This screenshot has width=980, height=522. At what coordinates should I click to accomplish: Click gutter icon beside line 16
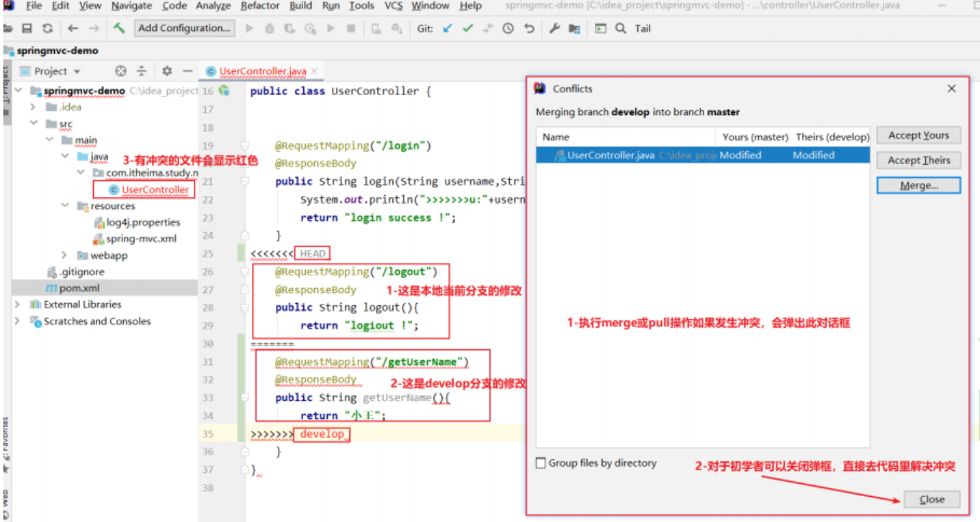click(x=225, y=91)
